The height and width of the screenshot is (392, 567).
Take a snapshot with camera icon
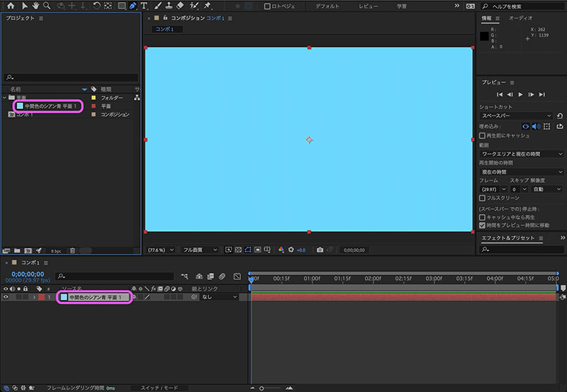(320, 250)
